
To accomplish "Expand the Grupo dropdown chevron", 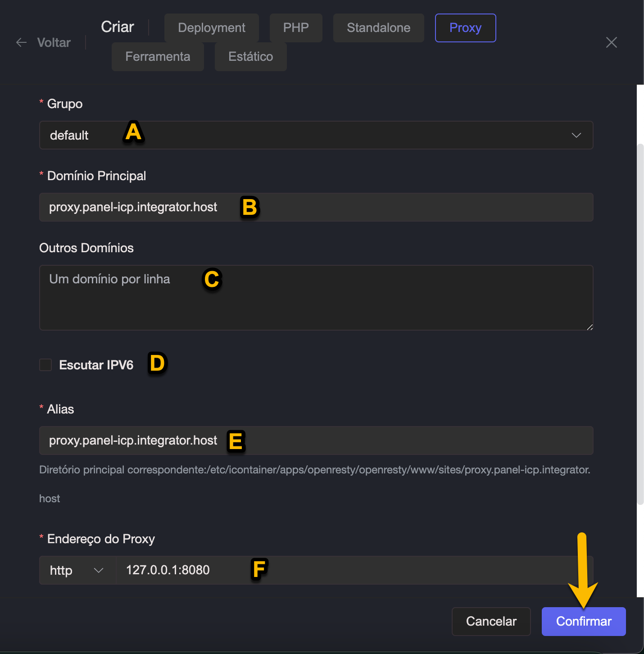I will pos(576,135).
